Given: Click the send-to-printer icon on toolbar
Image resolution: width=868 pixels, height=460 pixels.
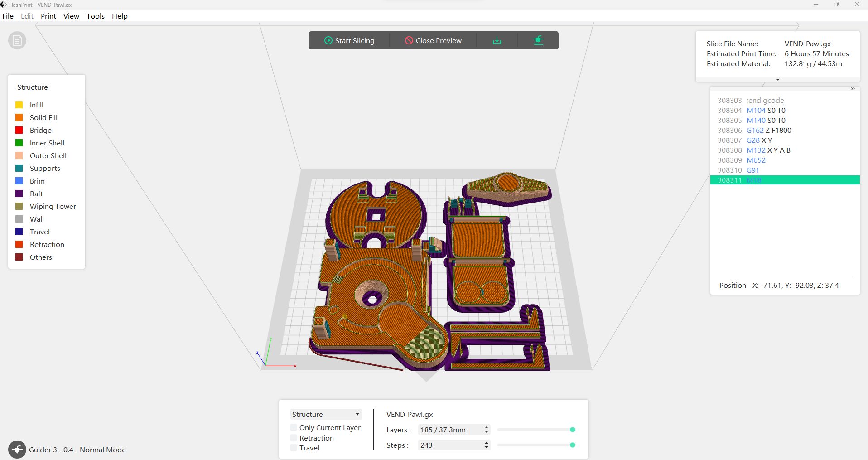Looking at the screenshot, I should pyautogui.click(x=539, y=40).
